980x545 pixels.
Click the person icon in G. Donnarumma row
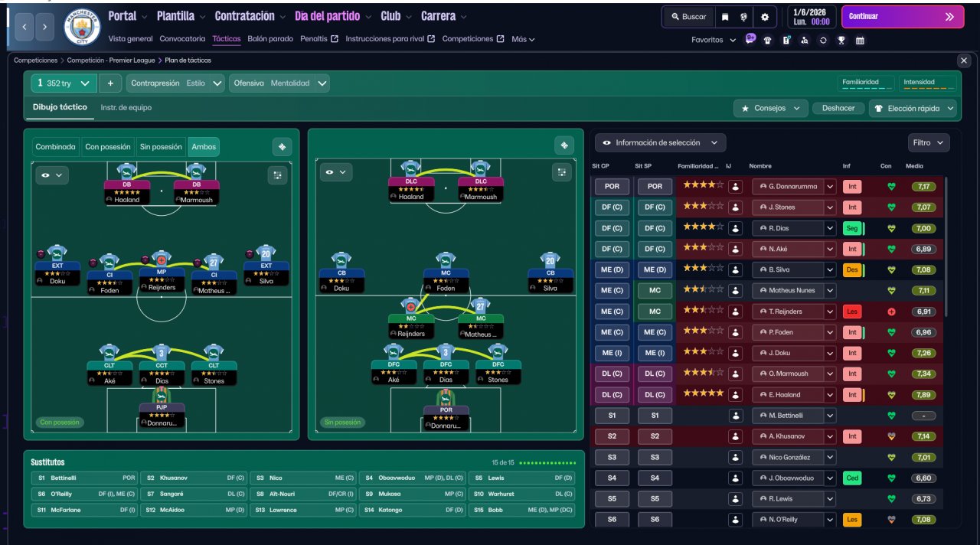pos(737,186)
